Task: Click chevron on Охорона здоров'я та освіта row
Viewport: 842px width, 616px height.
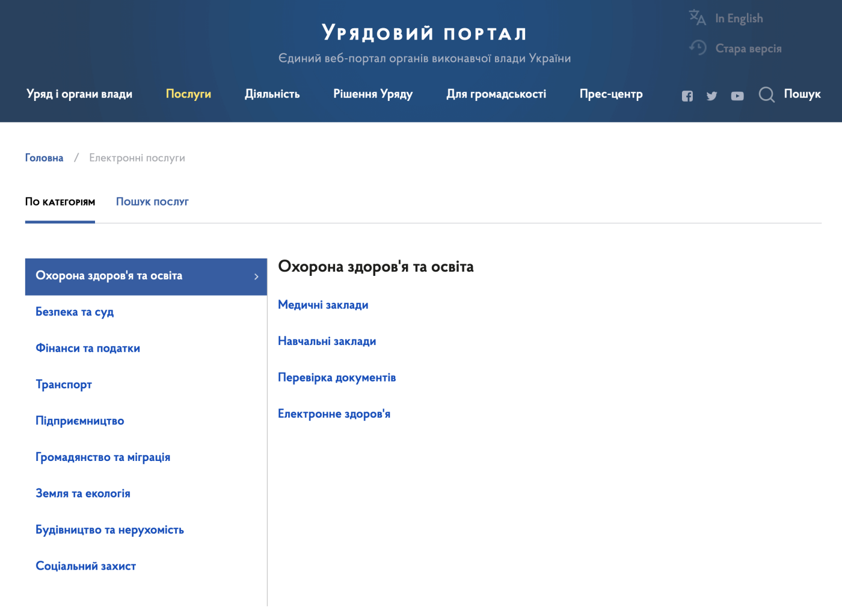Action: pos(256,276)
